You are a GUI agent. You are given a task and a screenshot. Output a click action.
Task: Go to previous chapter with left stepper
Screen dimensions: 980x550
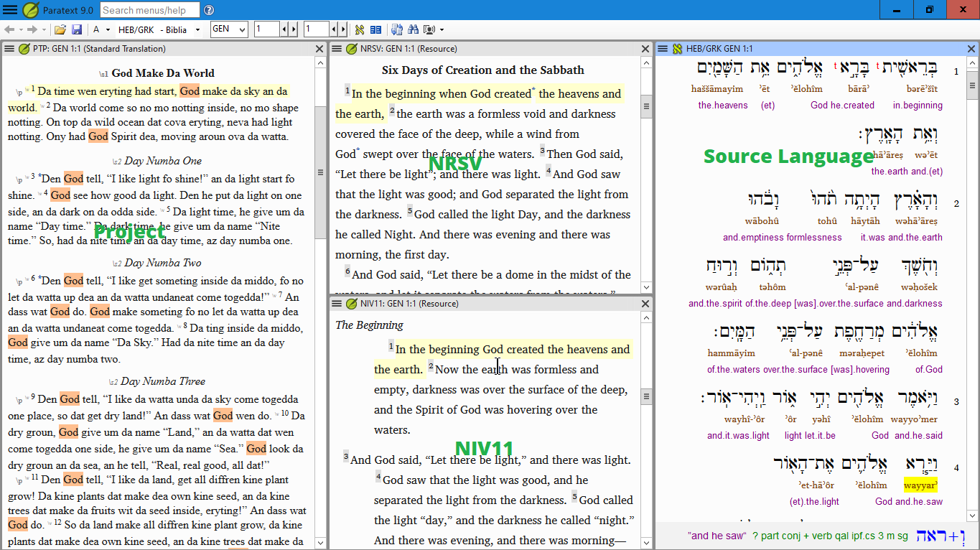coord(284,29)
